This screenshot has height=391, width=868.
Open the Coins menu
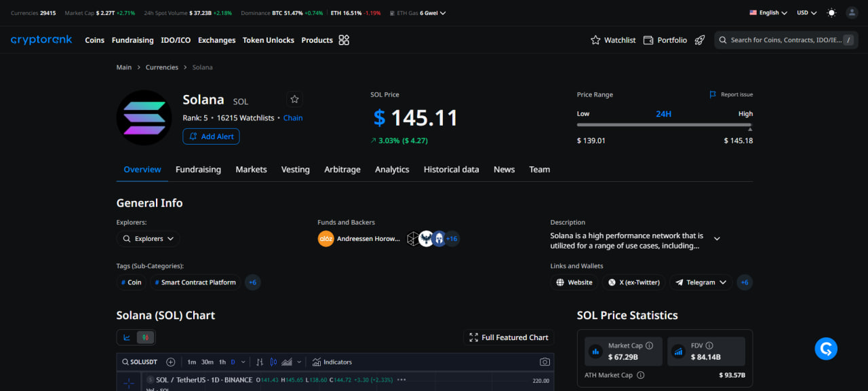click(95, 40)
